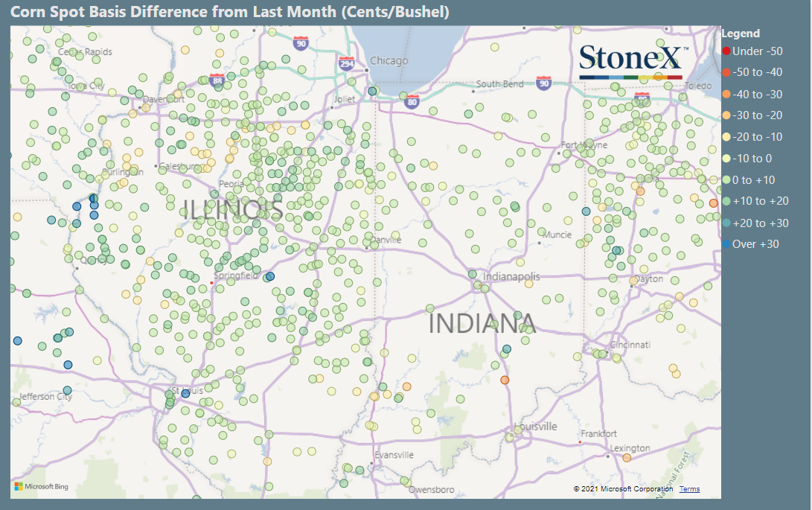The width and height of the screenshot is (812, 510).
Task: Click the red Under -50 legend swatch
Action: pos(726,51)
